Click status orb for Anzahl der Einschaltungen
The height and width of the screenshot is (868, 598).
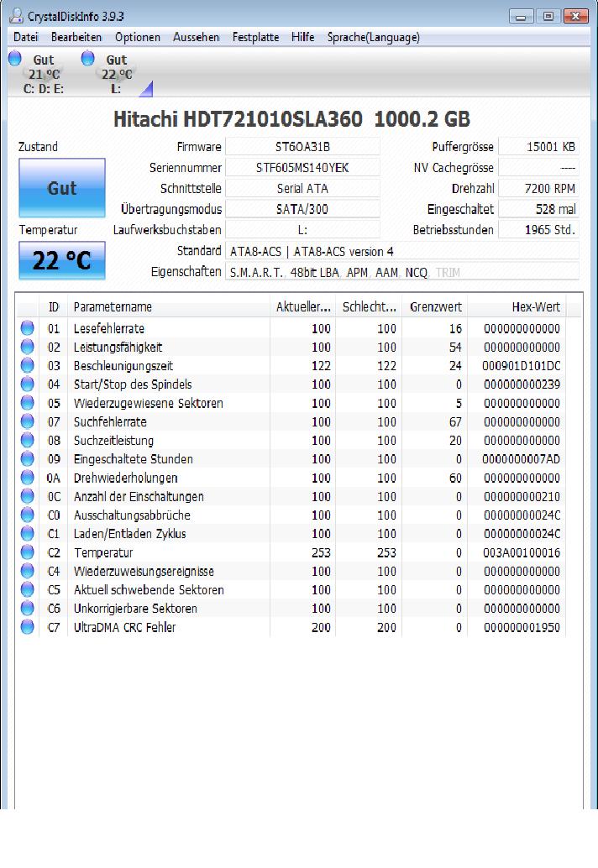point(27,496)
